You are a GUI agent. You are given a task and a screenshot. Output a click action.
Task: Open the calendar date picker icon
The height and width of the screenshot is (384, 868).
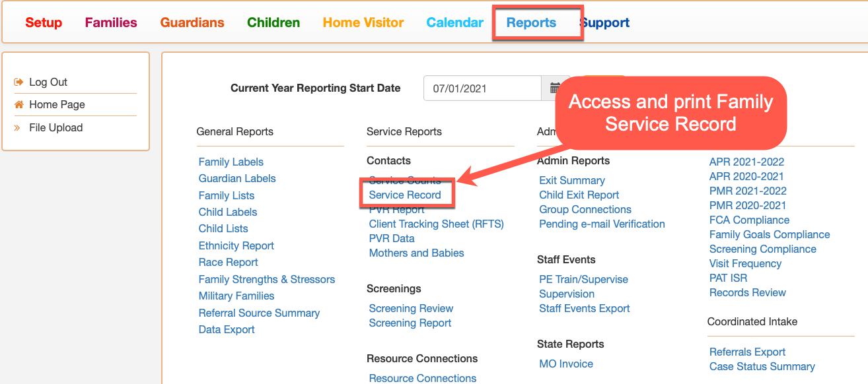(x=555, y=88)
